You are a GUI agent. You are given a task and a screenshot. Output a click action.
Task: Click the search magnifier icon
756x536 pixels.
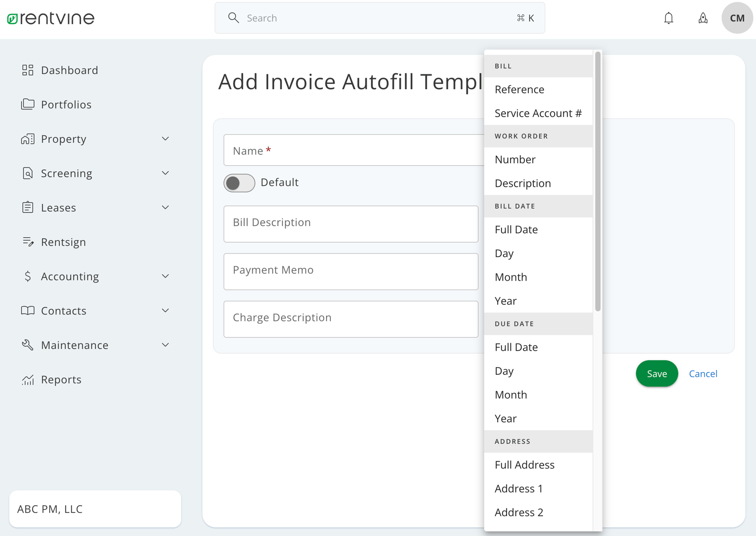point(233,18)
